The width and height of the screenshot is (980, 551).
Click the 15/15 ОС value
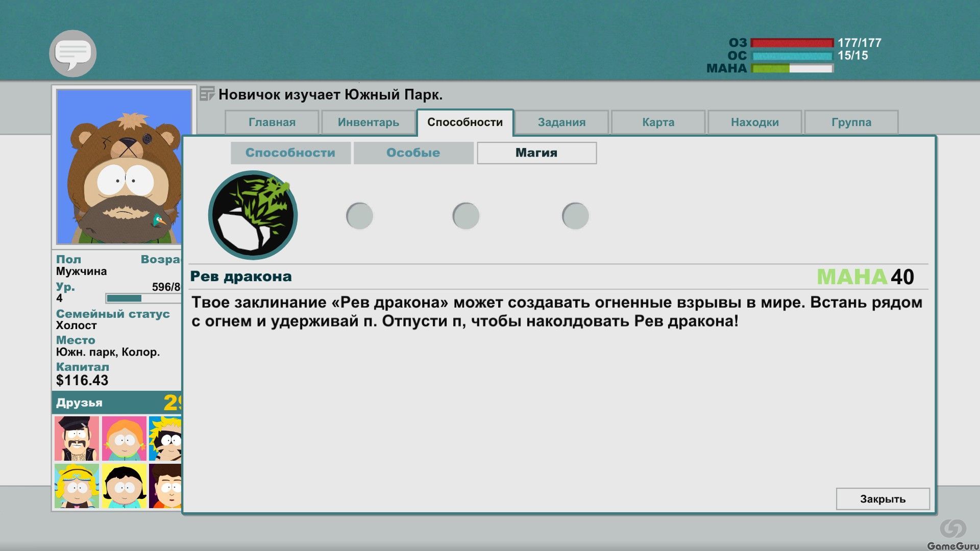pos(853,56)
